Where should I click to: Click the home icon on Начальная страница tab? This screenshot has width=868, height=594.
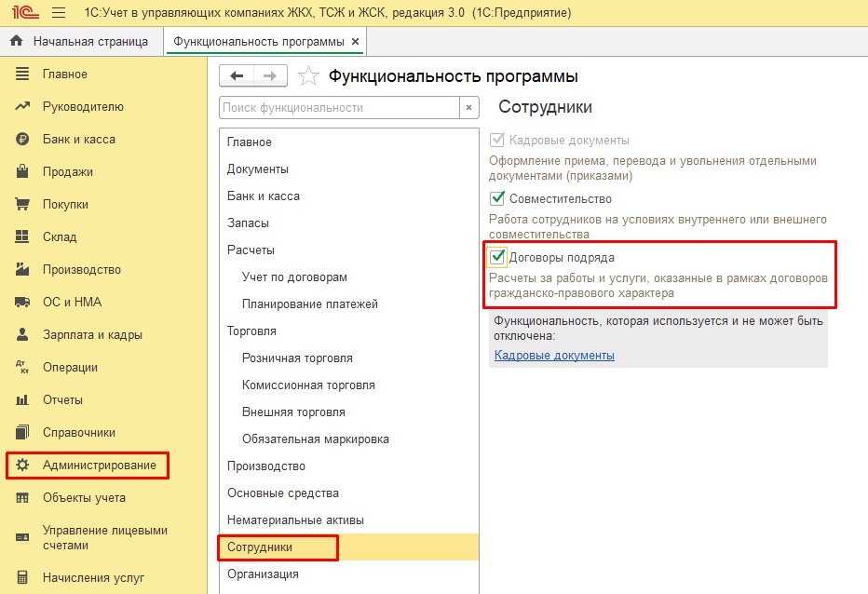(x=16, y=42)
